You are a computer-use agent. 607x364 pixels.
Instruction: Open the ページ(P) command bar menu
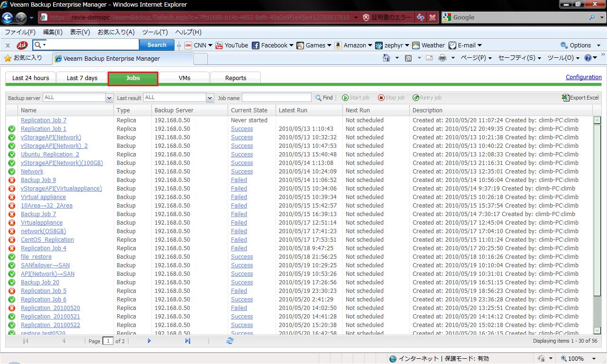[x=476, y=58]
